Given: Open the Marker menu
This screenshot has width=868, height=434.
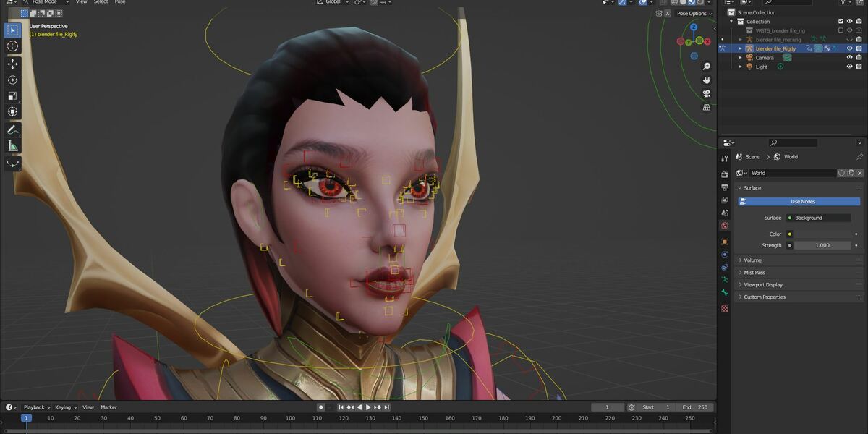Looking at the screenshot, I should (x=109, y=407).
